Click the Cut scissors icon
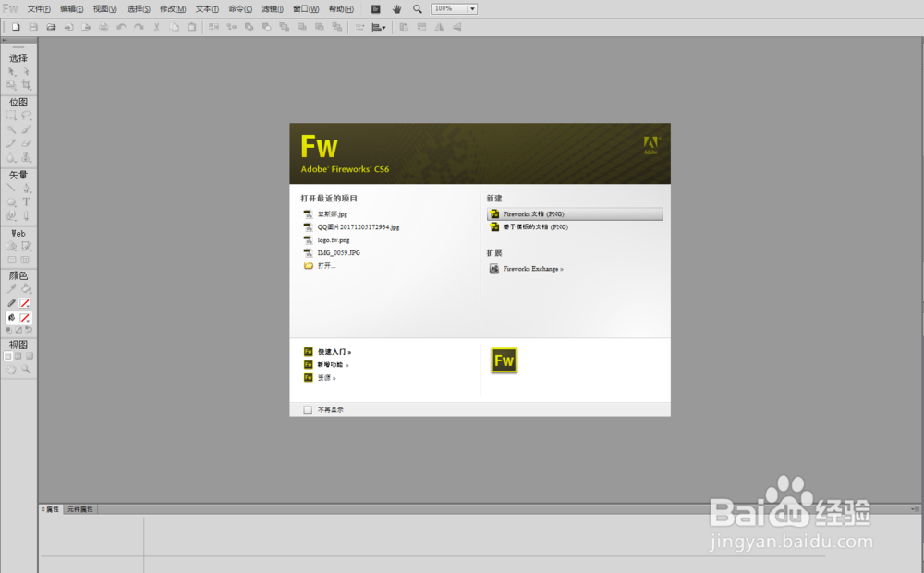The width and height of the screenshot is (924, 573). pyautogui.click(x=157, y=27)
